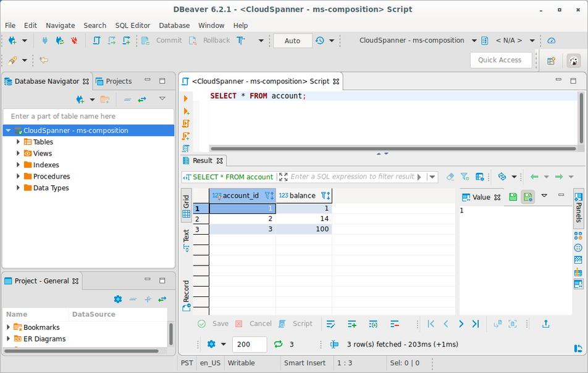This screenshot has width=588, height=373.
Task: Click the Reconnect icon in toolbar
Action: click(60, 41)
